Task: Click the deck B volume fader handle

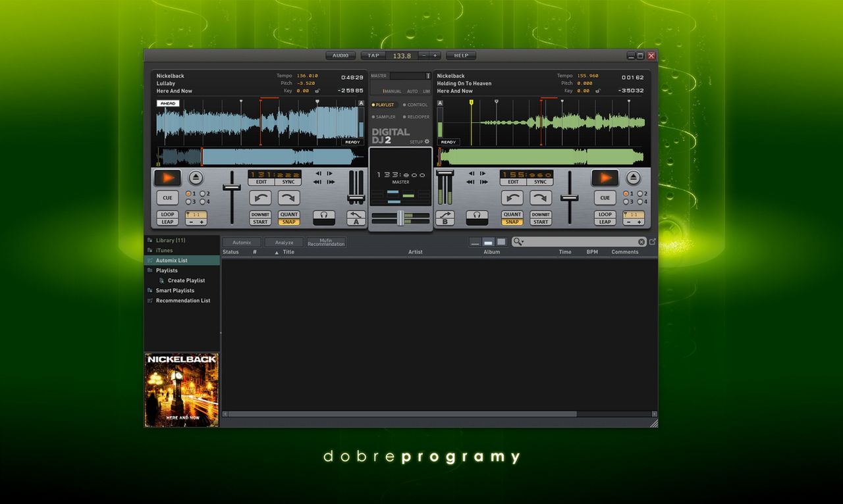Action: click(445, 173)
